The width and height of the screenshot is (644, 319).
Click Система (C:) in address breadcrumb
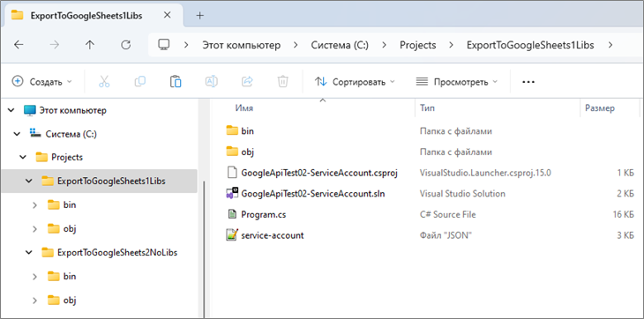pos(340,45)
